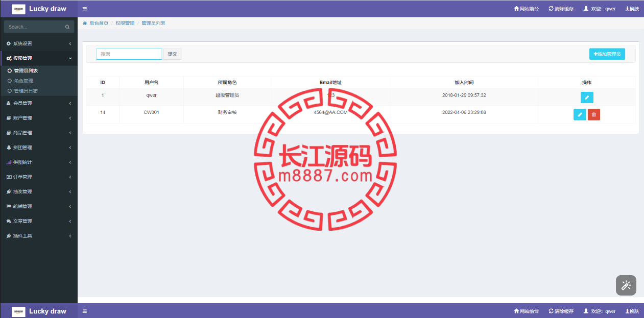Click the 所属角色 column header

[x=227, y=82]
